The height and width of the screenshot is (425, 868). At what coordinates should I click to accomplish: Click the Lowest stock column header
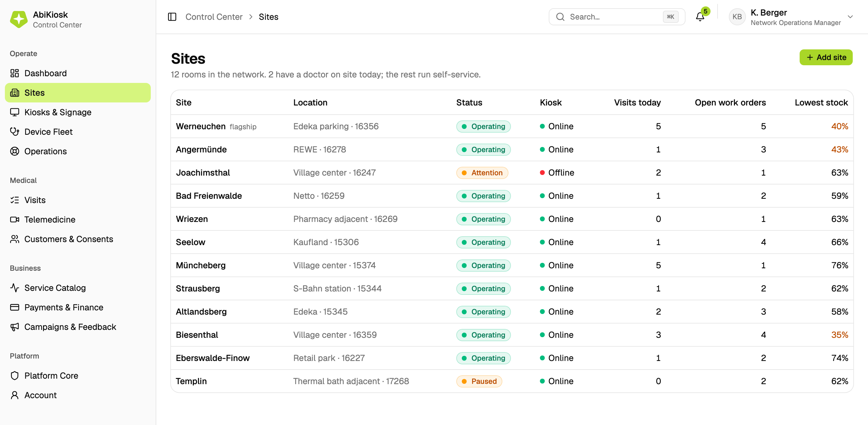point(821,103)
